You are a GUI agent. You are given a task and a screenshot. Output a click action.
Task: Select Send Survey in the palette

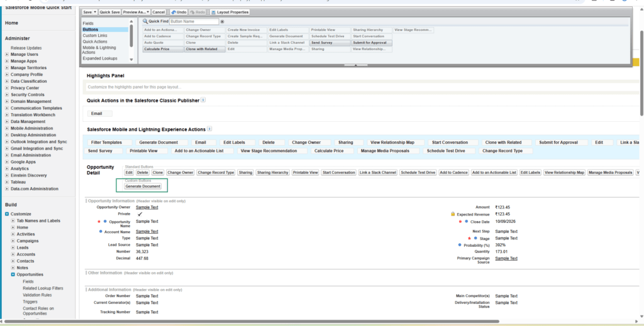330,43
